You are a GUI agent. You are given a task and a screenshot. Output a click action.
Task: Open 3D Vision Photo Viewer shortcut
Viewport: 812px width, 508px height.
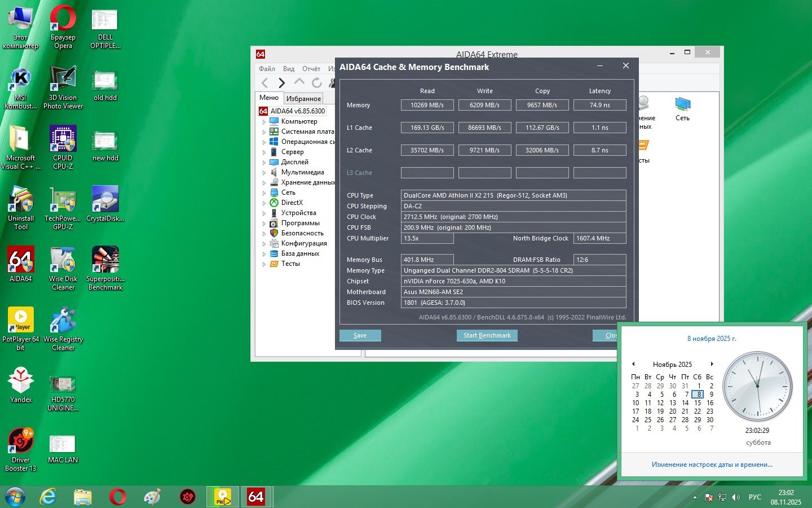point(63,87)
